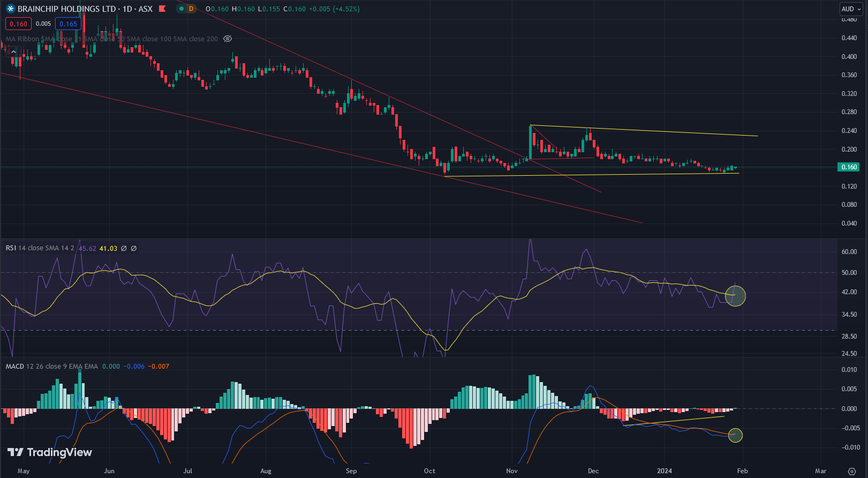
Task: Click the BrainChip symbol logo icon
Action: [10, 9]
